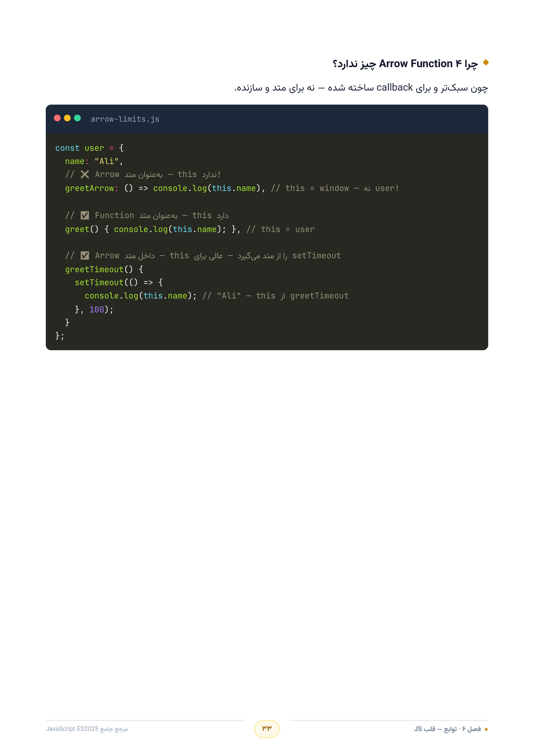Click the word 'callback' in the paragraph
534x756 pixels.
point(394,87)
